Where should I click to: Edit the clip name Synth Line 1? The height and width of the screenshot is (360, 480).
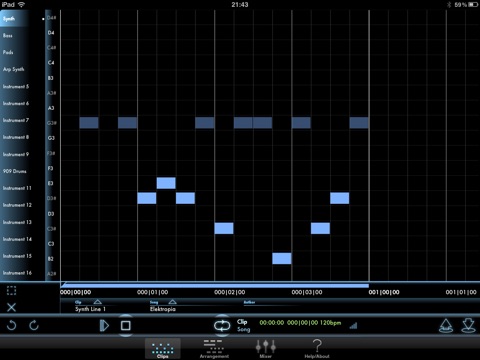click(90, 309)
